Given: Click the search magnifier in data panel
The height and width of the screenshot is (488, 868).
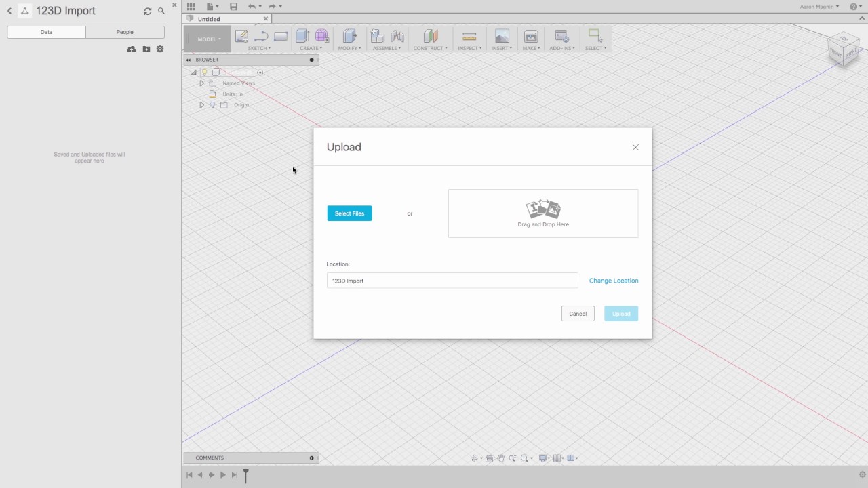Looking at the screenshot, I should (161, 11).
